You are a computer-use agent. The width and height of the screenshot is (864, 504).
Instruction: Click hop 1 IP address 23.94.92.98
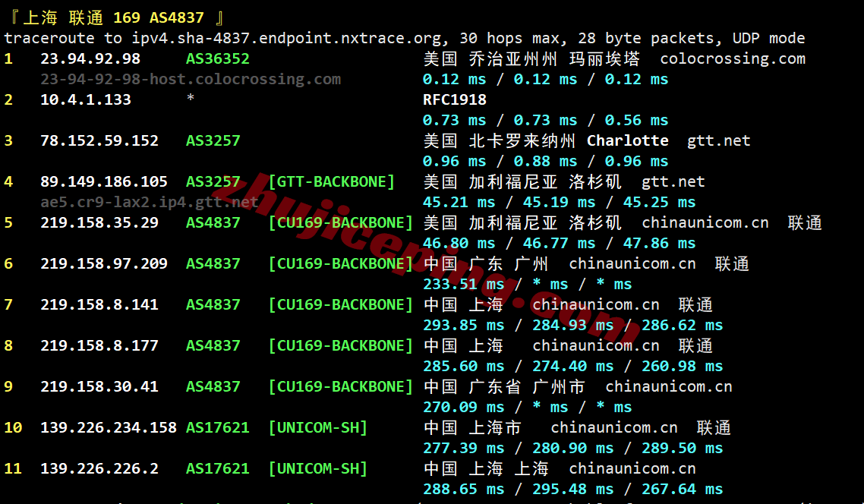(90, 58)
